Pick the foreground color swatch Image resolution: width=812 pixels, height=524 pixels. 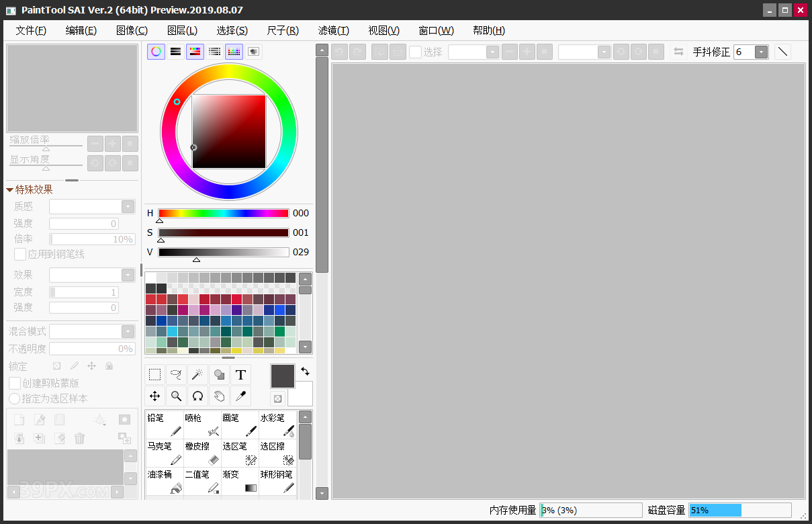(x=283, y=376)
